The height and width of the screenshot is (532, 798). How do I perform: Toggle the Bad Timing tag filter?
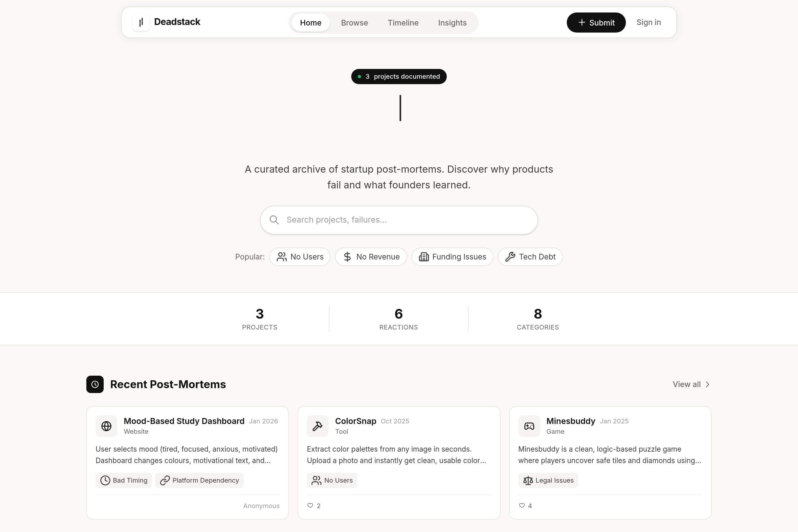click(123, 480)
